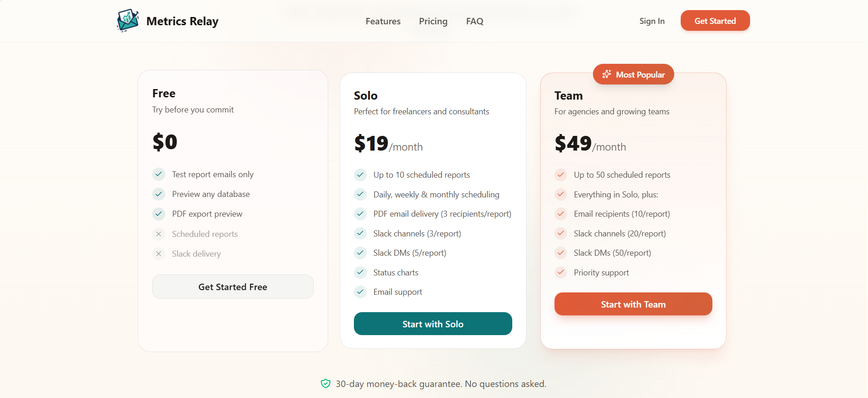
Task: Click the Start with Solo button
Action: tap(432, 324)
